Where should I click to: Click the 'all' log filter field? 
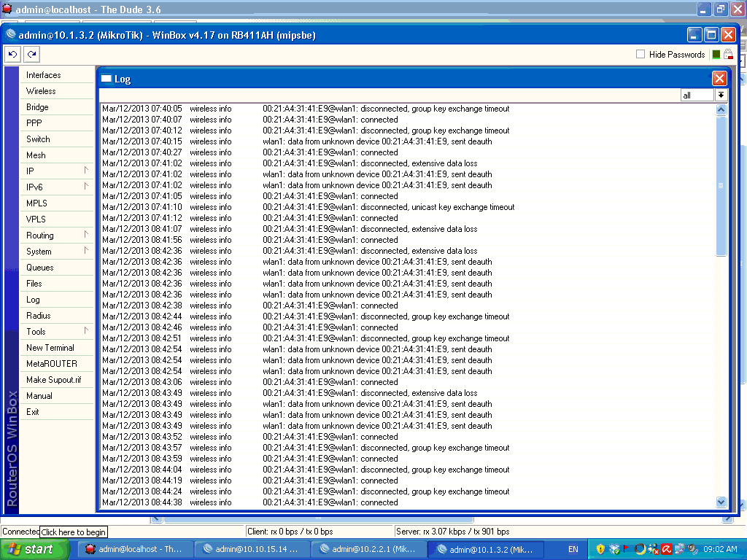[x=697, y=96]
